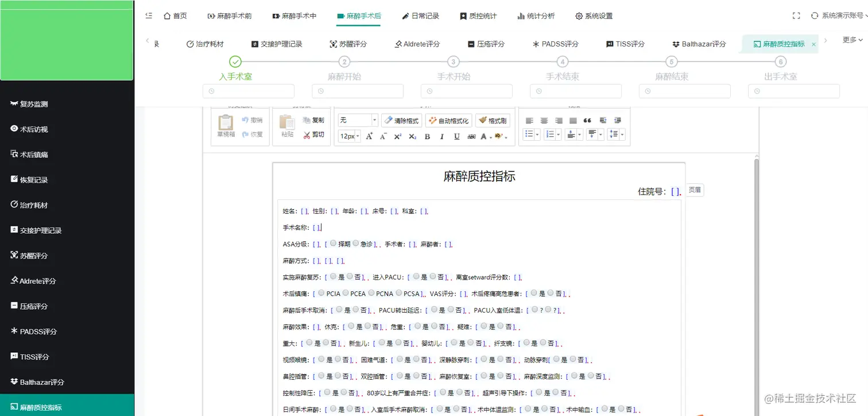Toggle italic formatting

(442, 136)
